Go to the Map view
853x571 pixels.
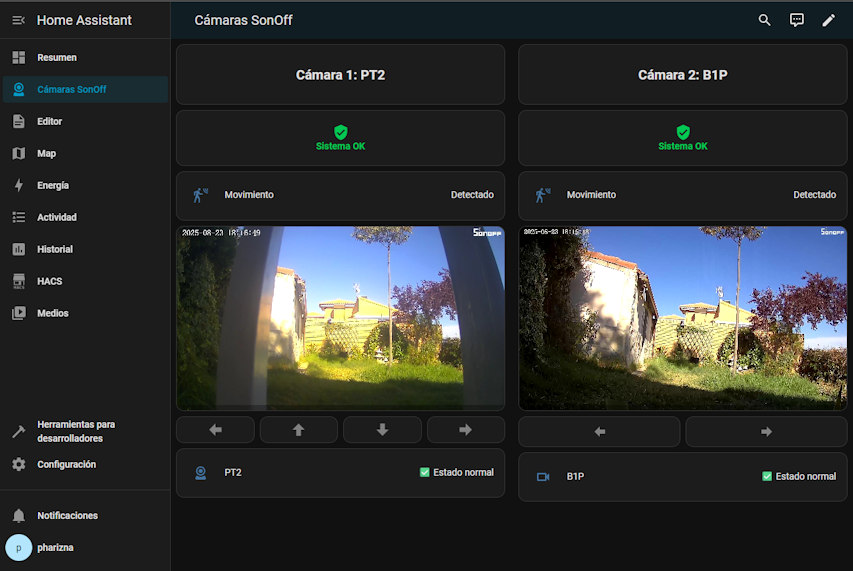click(x=85, y=153)
